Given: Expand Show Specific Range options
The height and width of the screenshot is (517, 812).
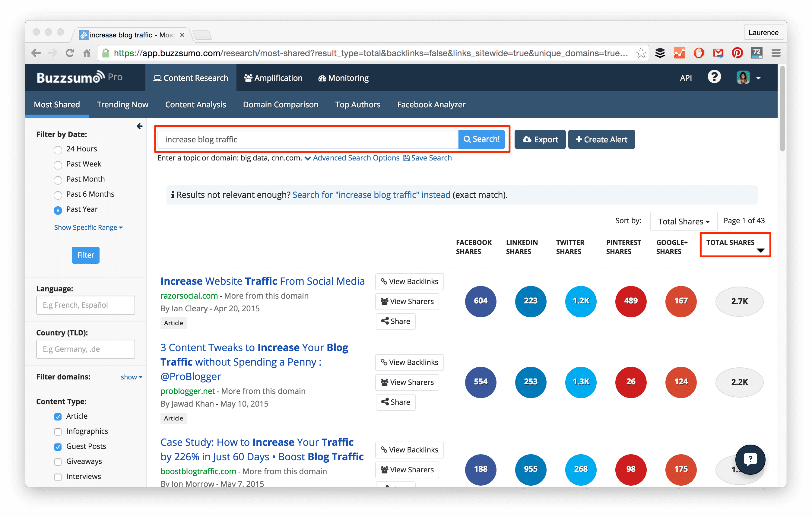Looking at the screenshot, I should [88, 228].
